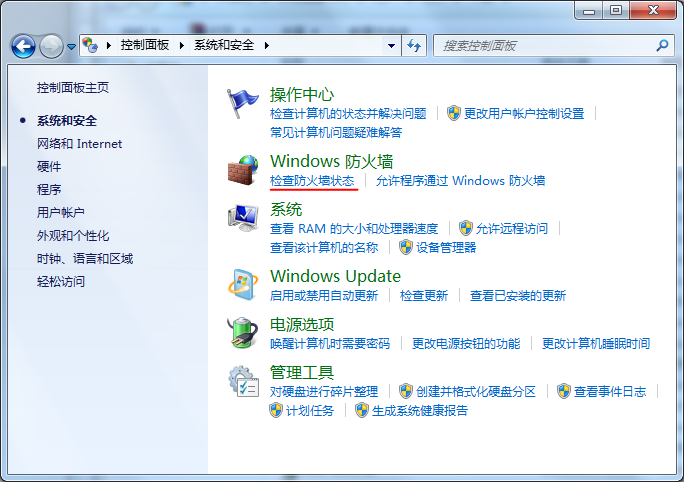Open the 系统 heading
This screenshot has width=684, height=482.
click(x=286, y=209)
